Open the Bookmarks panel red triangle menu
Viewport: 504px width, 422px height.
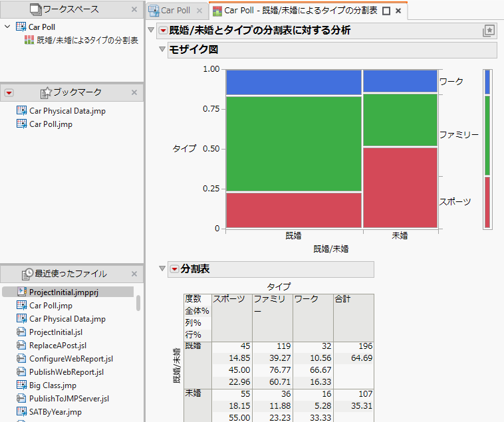click(9, 93)
